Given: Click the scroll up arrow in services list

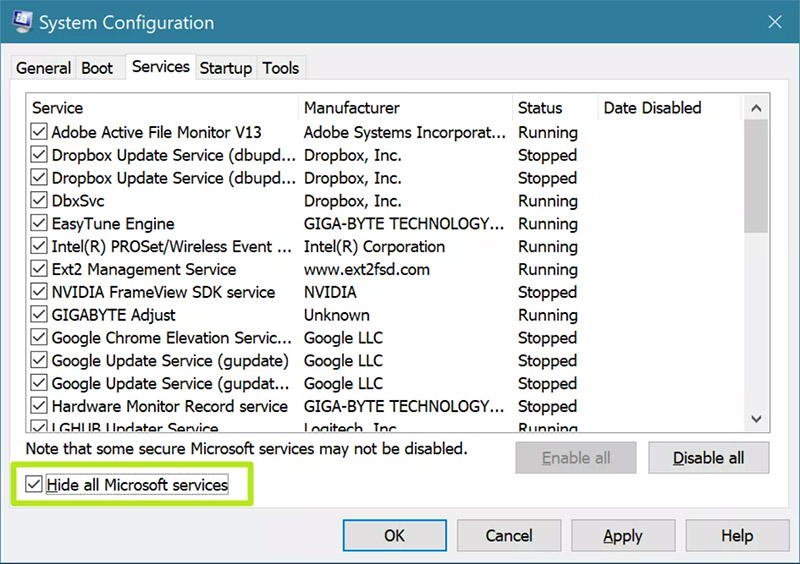Looking at the screenshot, I should (x=756, y=108).
